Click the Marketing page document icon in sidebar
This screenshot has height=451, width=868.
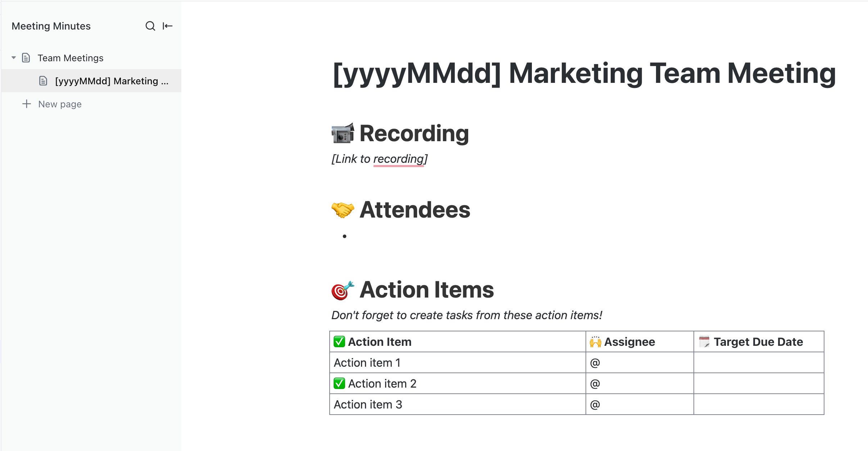(x=43, y=81)
